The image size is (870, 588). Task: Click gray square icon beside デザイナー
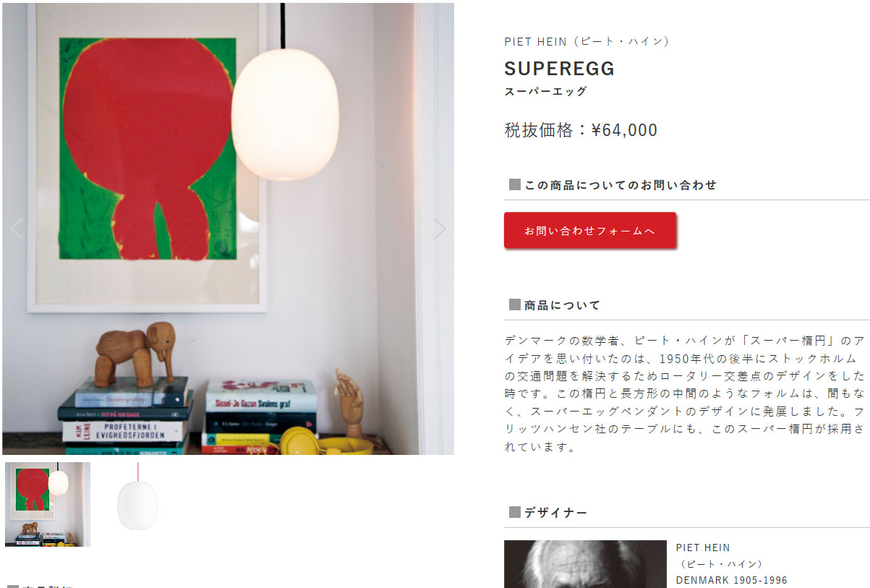pyautogui.click(x=515, y=512)
